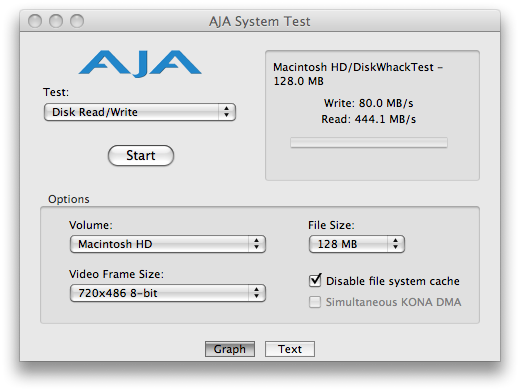This screenshot has height=391, width=520.
Task: Toggle the Simultaneous KONA DMA checkbox
Action: tap(315, 302)
